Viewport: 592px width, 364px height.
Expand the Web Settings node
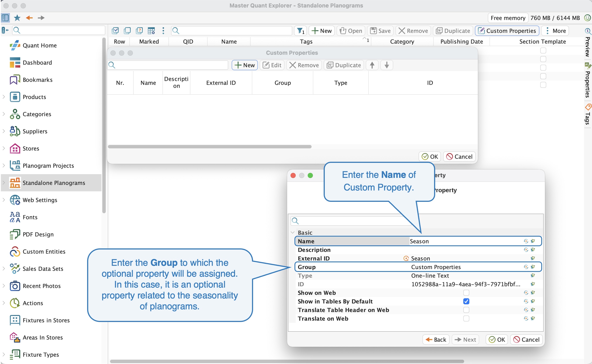pos(4,200)
